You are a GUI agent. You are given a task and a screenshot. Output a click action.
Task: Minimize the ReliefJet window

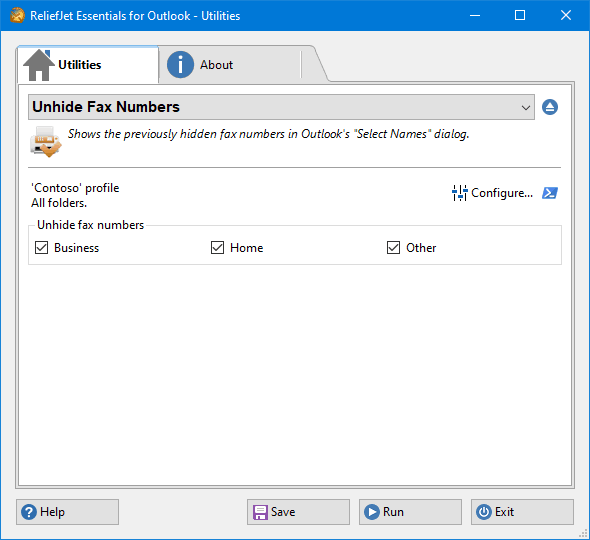point(475,15)
